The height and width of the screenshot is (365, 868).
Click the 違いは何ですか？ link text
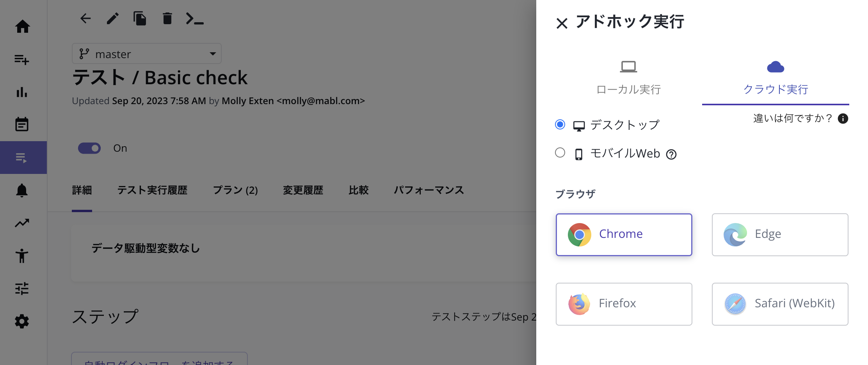(793, 118)
